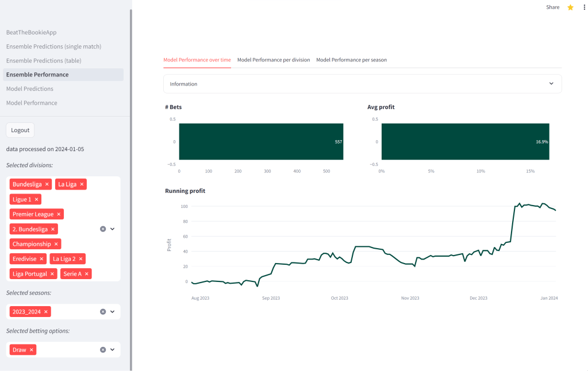Open the three-dot app menu

[x=585, y=7]
